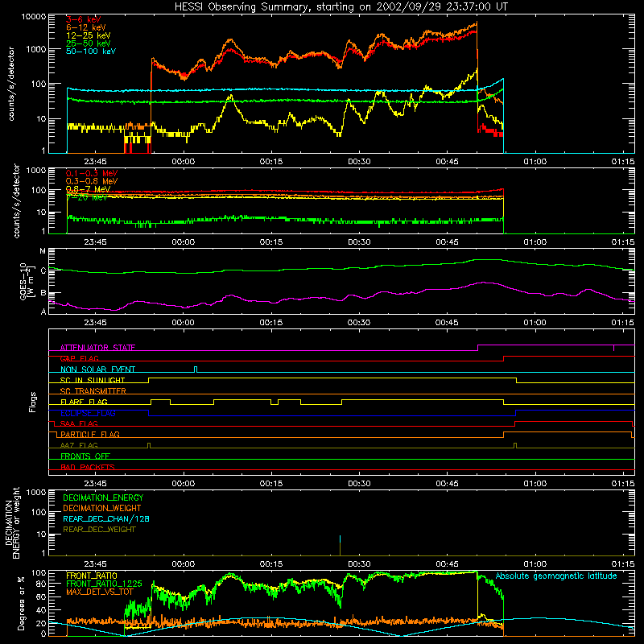Click the "C" flare-class tick on GOES axis
This screenshot has width=644, height=644.
43,271
